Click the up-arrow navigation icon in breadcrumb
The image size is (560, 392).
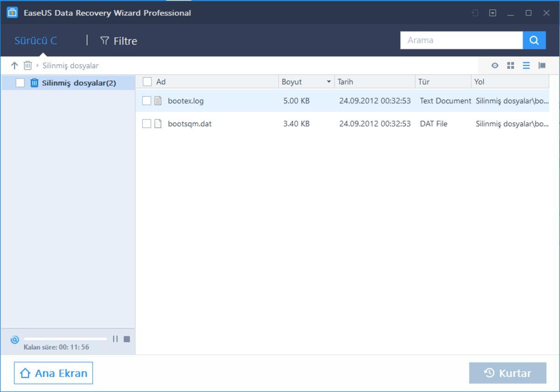[x=14, y=65]
